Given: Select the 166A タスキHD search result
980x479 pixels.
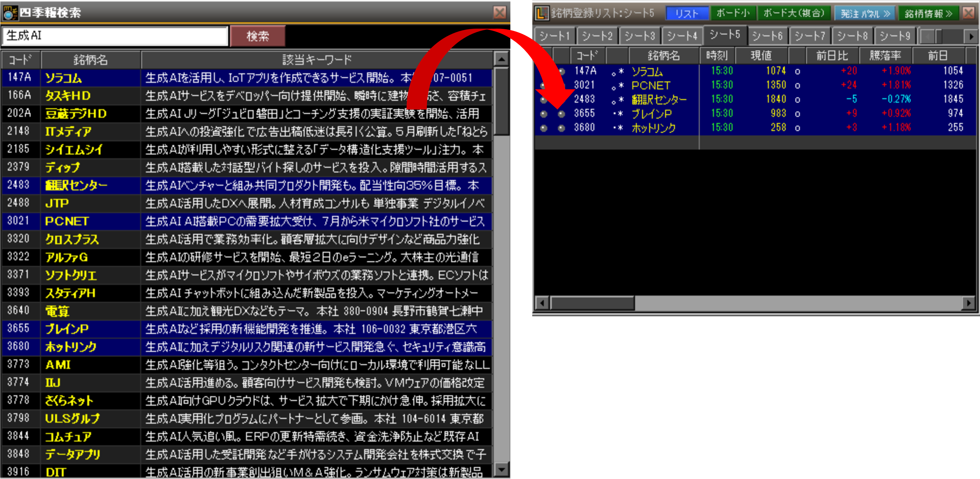Looking at the screenshot, I should pyautogui.click(x=247, y=96).
